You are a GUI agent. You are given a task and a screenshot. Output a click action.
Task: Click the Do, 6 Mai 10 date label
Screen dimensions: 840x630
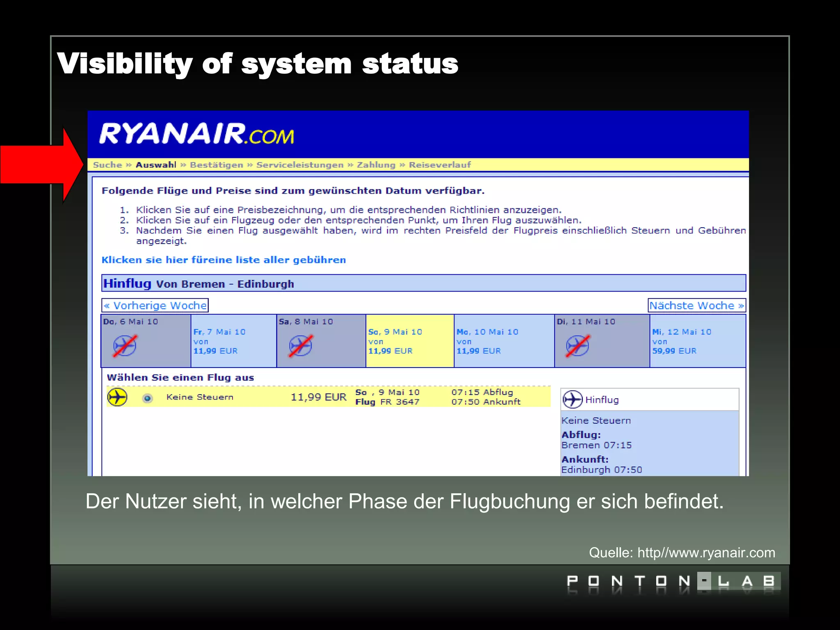click(x=130, y=322)
